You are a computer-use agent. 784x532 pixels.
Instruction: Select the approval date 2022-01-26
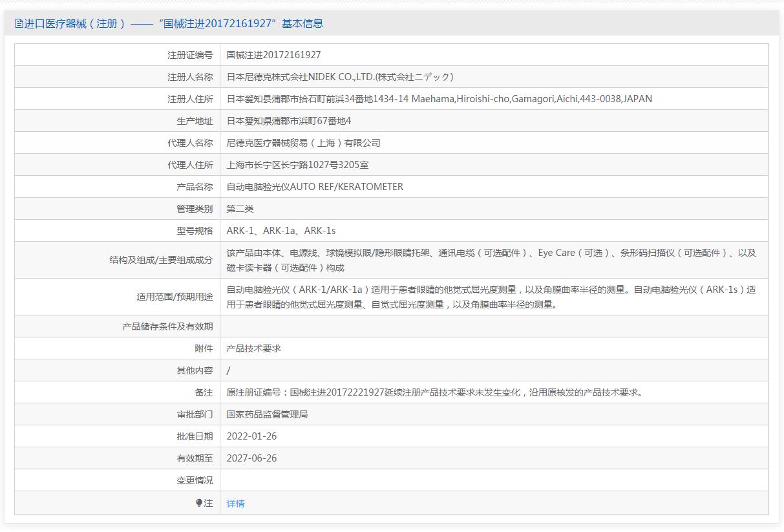coord(251,436)
